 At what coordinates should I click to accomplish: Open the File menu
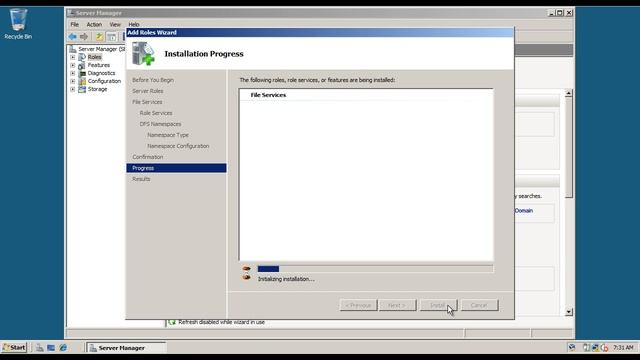[75, 24]
